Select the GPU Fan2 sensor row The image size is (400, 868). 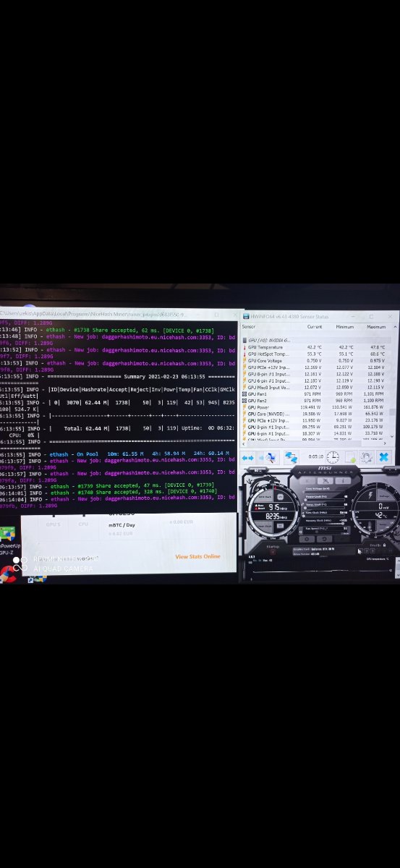tap(315, 401)
